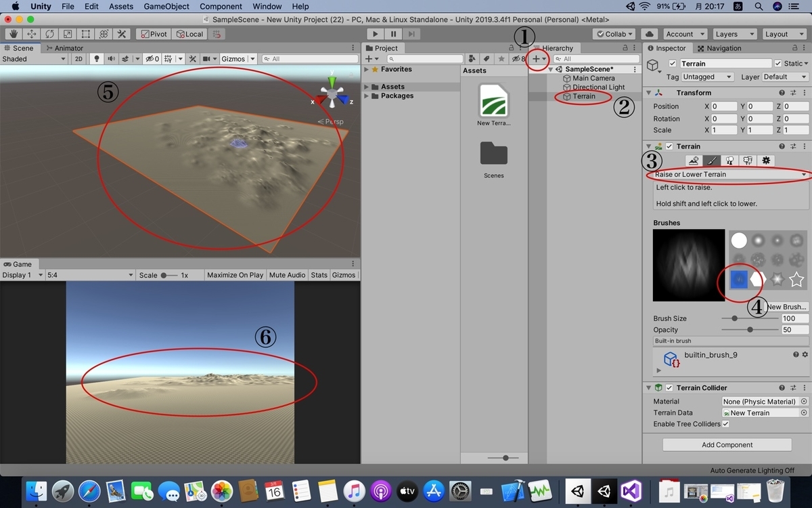Screen dimensions: 812x508
Task: Open the Collab menu button
Action: (614, 34)
